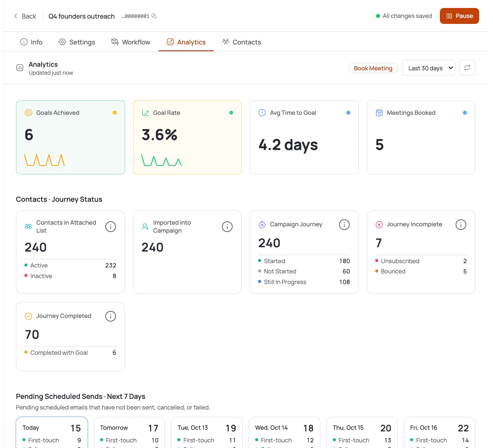Click the Meetings Booked blue status dot
The height and width of the screenshot is (448, 493).
click(x=465, y=113)
